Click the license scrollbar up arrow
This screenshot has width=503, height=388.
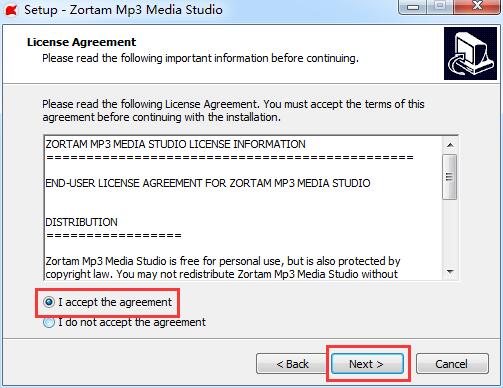450,145
